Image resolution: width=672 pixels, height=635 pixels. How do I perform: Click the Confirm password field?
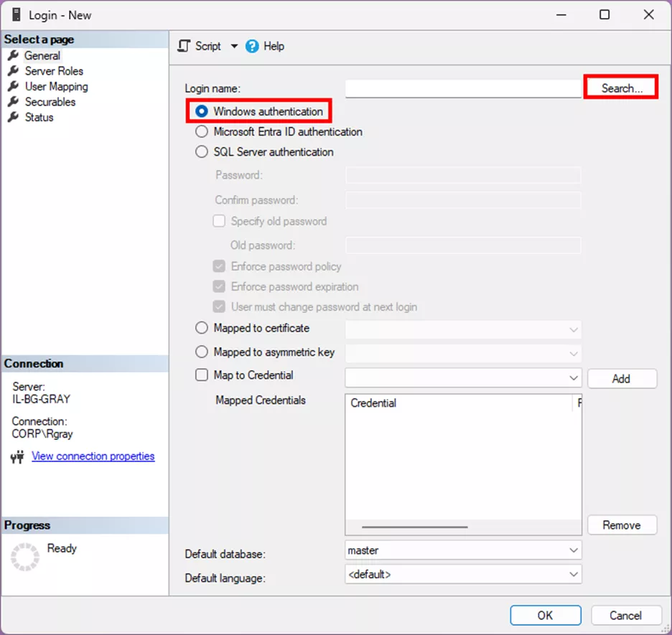[463, 200]
